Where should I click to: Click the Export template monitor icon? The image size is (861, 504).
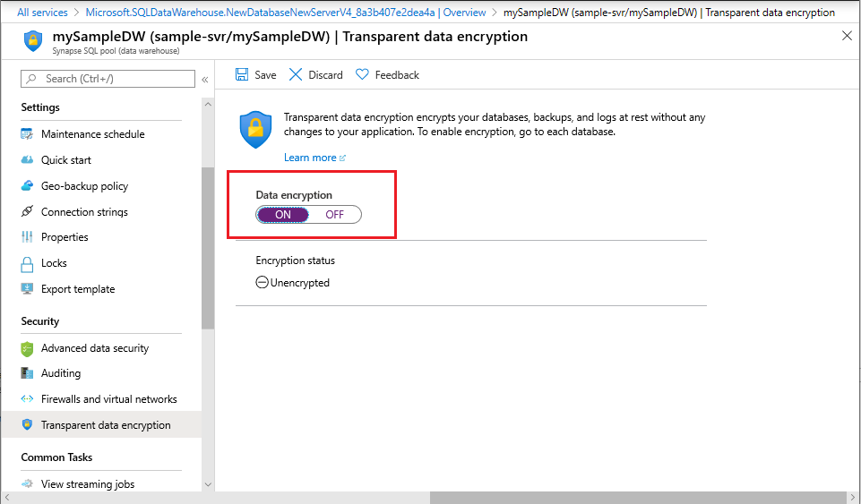[x=27, y=289]
